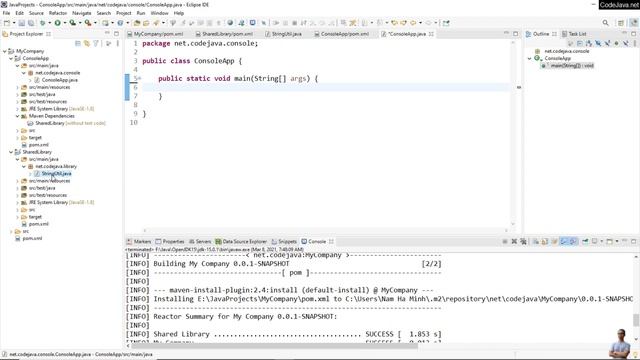This screenshot has height=360, width=640.
Task: Collapse net.codejava.console package
Action: pyautogui.click(x=24, y=73)
